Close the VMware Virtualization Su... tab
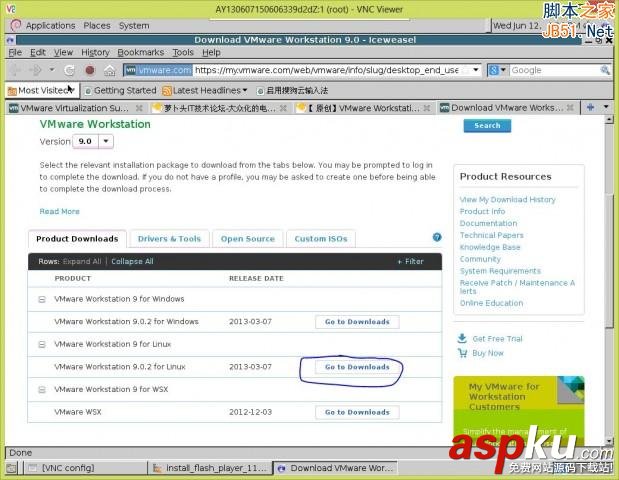 (139, 108)
